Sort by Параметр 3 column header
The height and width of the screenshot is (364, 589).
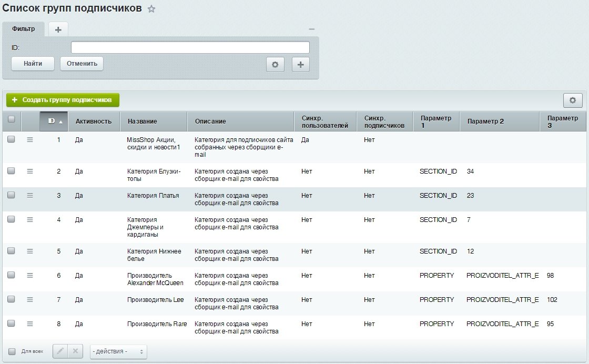(x=563, y=122)
